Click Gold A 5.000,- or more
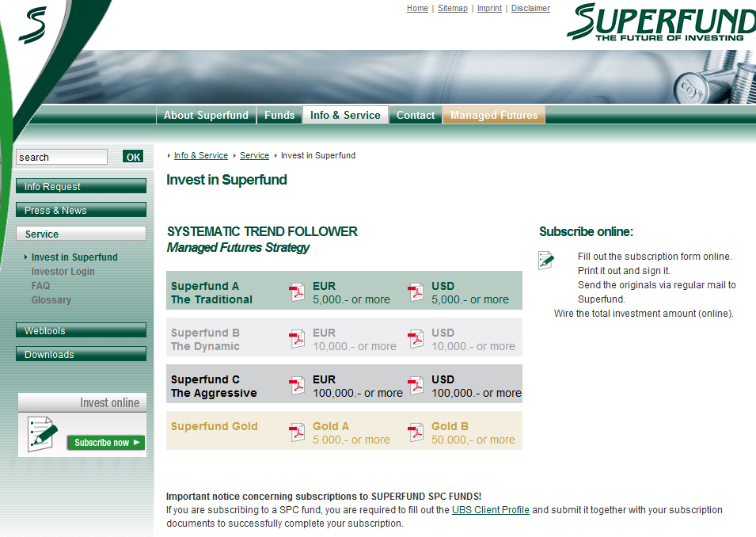This screenshot has width=756, height=537. coord(351,433)
